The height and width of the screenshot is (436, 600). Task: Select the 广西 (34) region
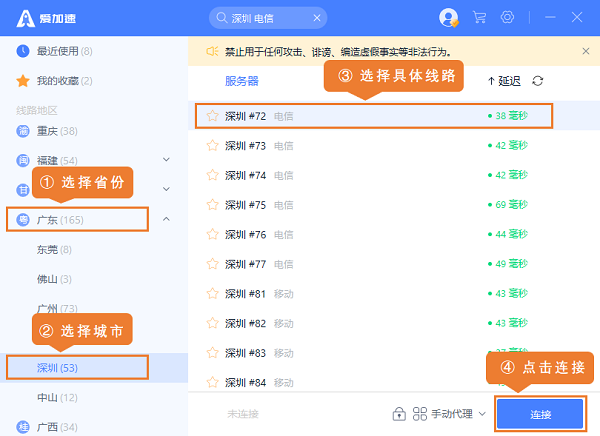click(57, 427)
